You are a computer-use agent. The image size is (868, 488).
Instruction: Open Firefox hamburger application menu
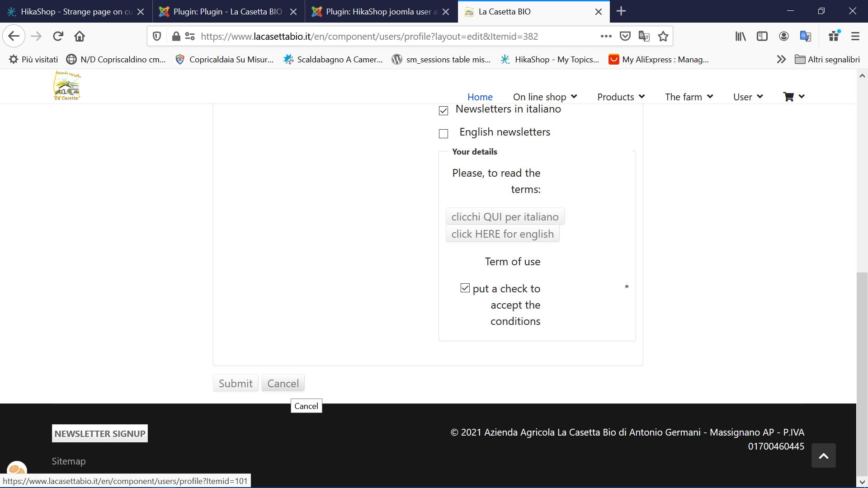coord(855,36)
